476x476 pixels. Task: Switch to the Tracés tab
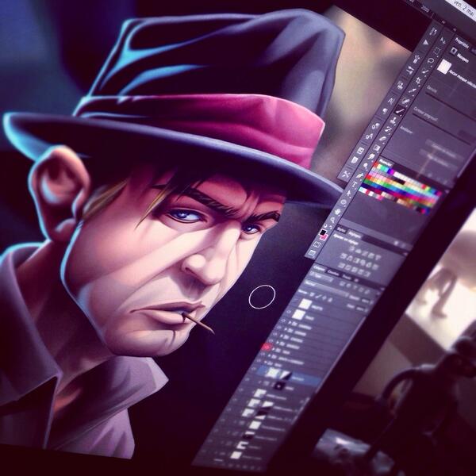(x=347, y=277)
